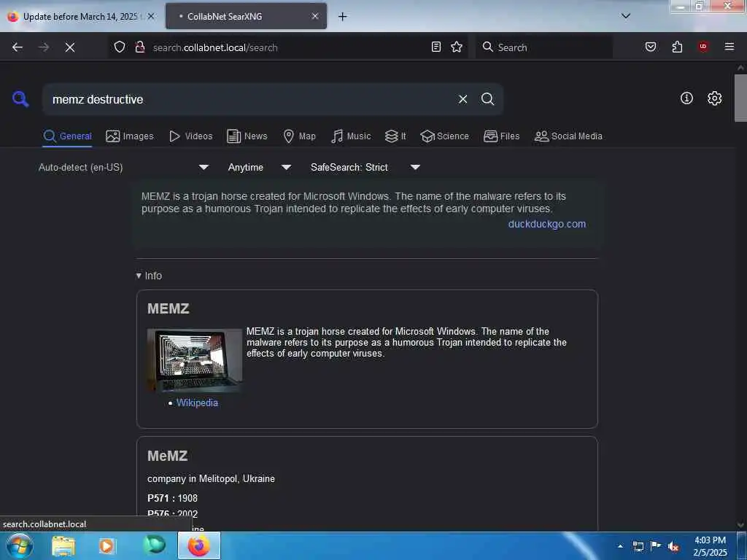Open a new browser tab
747x560 pixels.
pyautogui.click(x=343, y=17)
